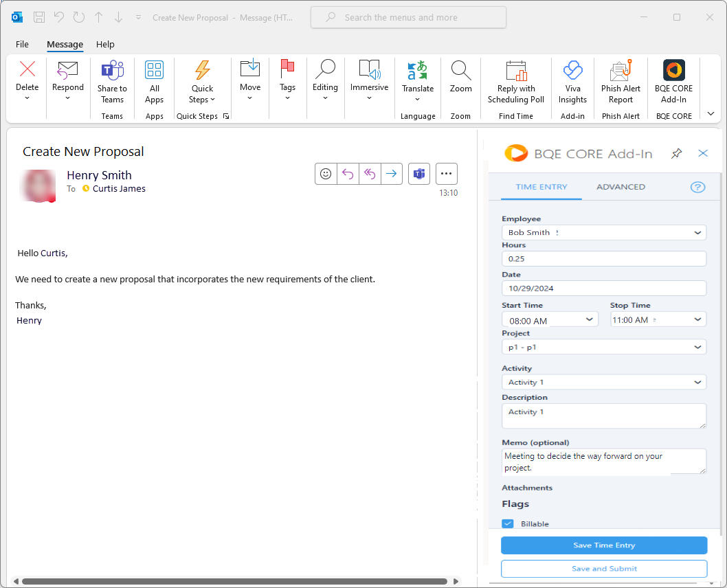
Task: Click the Memo text area
Action: (604, 462)
